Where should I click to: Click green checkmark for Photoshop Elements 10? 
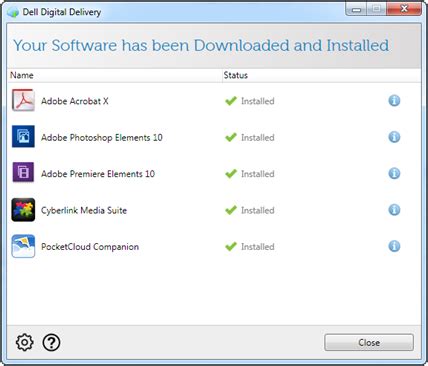pyautogui.click(x=231, y=137)
